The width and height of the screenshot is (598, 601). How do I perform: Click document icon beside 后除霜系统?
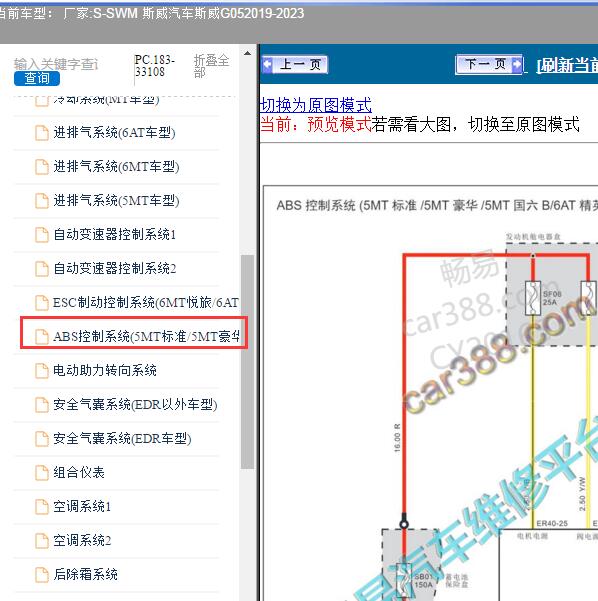click(42, 575)
